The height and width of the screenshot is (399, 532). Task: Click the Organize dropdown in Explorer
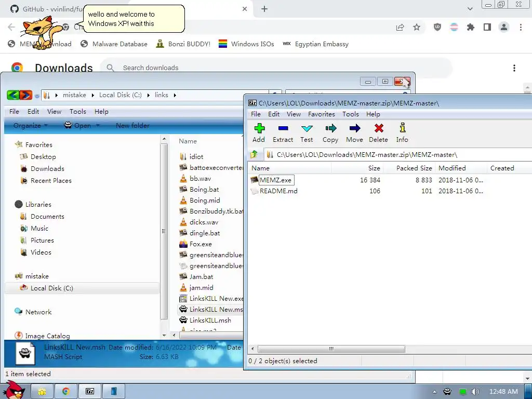click(x=30, y=126)
